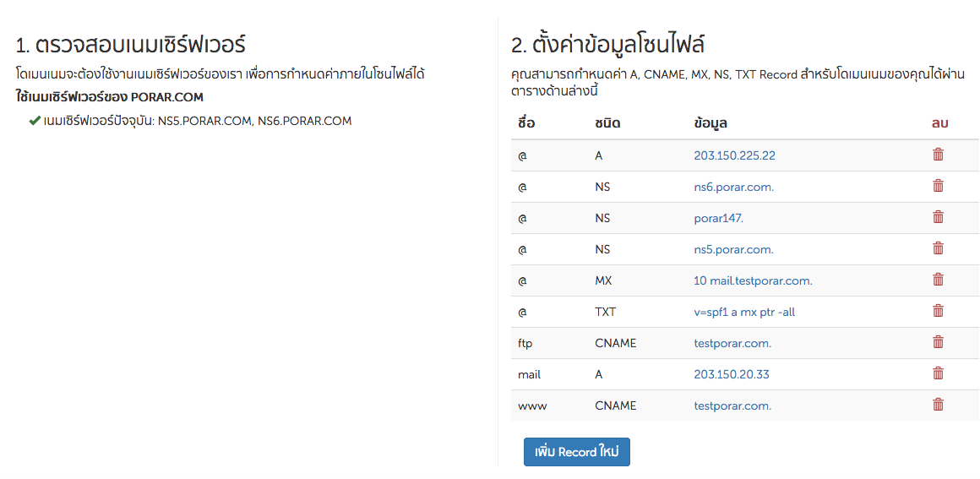The image size is (980, 479).
Task: Edit the 10 mail.testporar.com. value
Action: [753, 281]
